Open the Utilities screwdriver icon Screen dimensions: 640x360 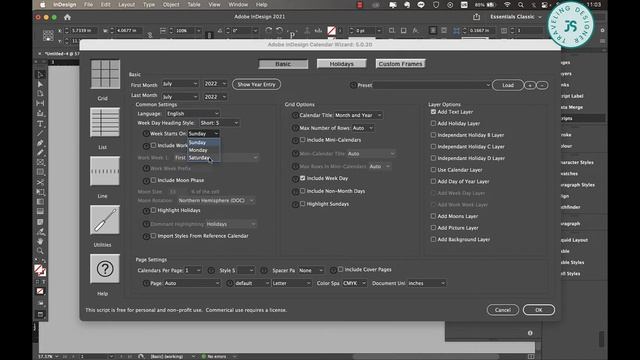[x=105, y=220]
